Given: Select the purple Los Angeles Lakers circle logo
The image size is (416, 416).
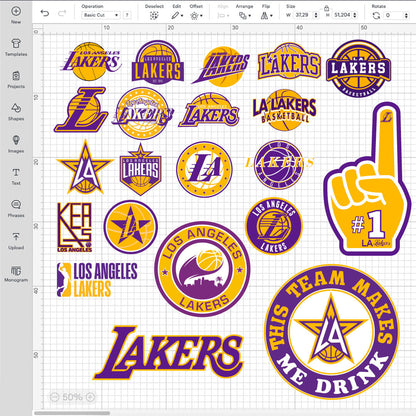Looking at the screenshot, I should tap(274, 226).
